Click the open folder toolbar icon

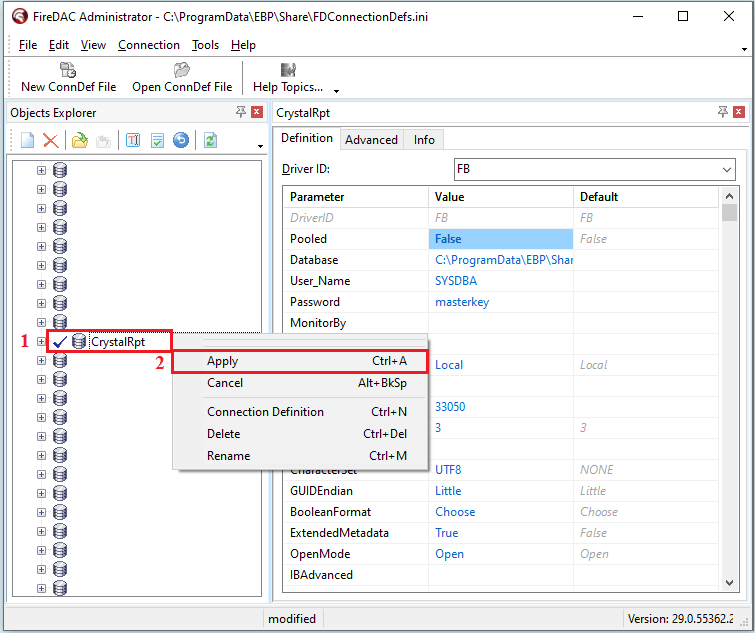tap(79, 141)
